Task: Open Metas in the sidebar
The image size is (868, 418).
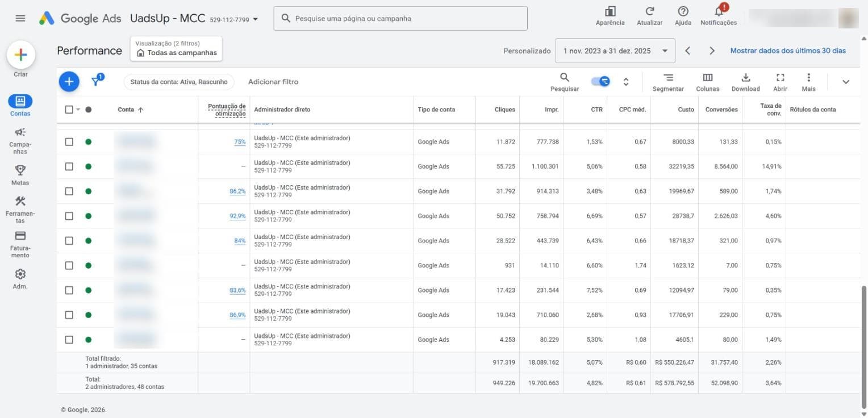Action: click(20, 175)
